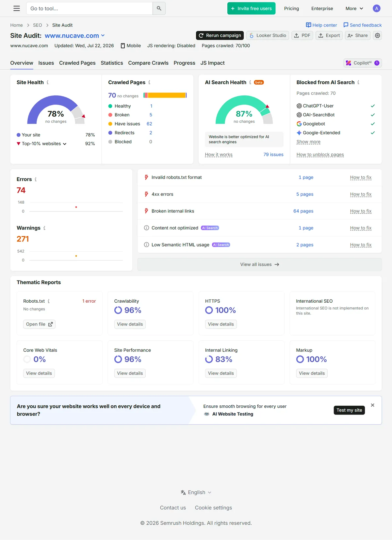The height and width of the screenshot is (540, 392).
Task: Open the Cookie settings footer link
Action: (213, 508)
